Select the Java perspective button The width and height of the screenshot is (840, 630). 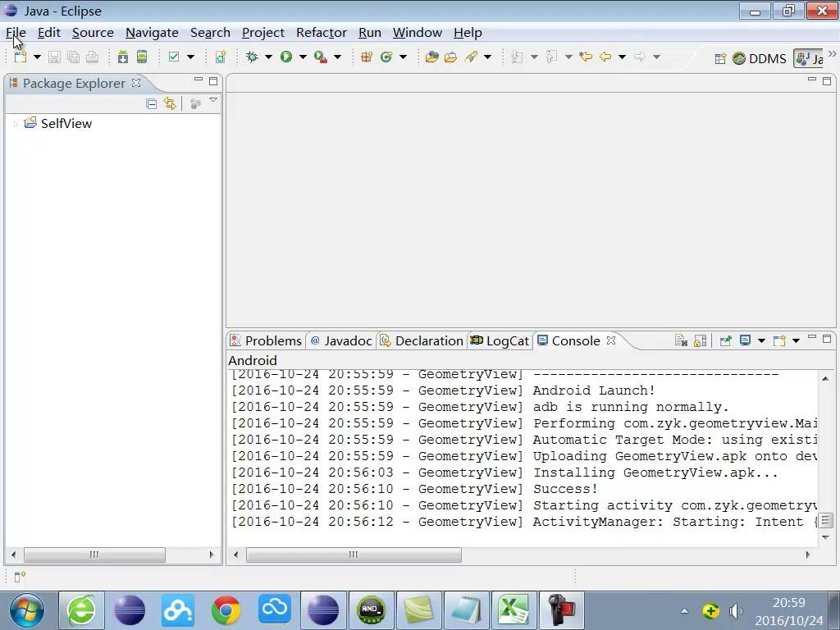pos(809,58)
